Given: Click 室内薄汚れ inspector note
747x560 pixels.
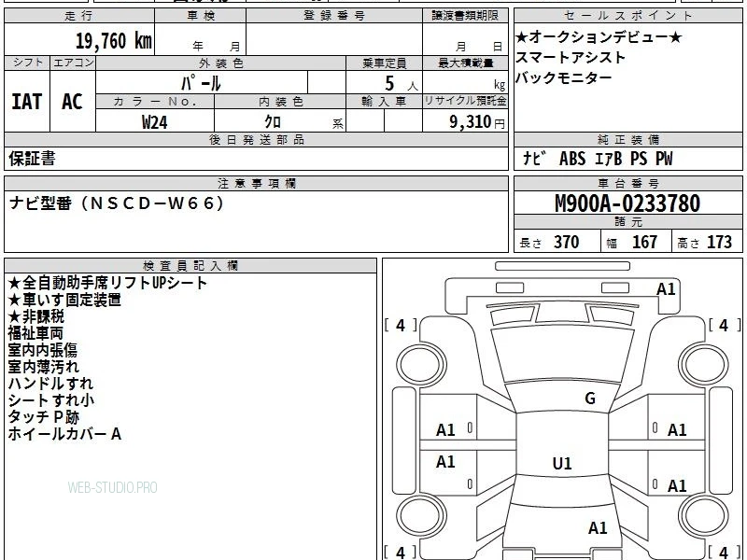Looking at the screenshot, I should (x=43, y=367).
